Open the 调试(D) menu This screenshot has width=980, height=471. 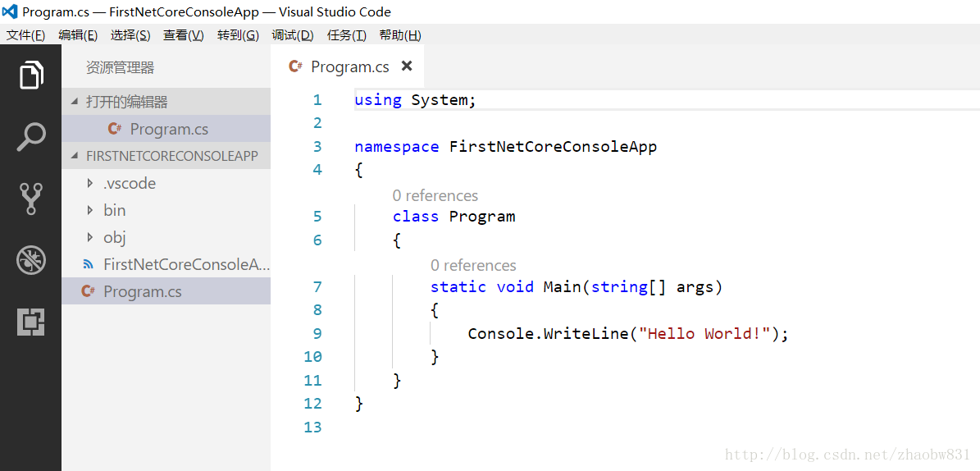[x=293, y=35]
